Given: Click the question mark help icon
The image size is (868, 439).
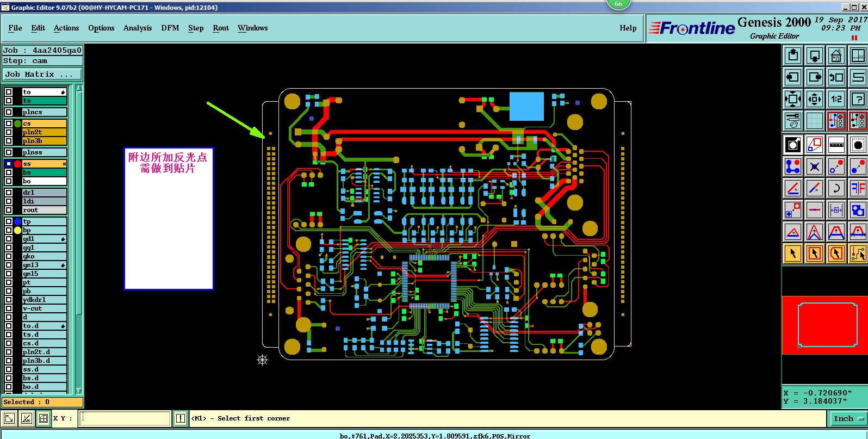Looking at the screenshot, I should 858,99.
